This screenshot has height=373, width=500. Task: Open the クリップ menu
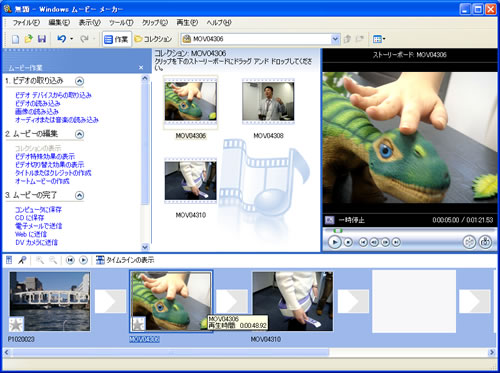tap(155, 23)
